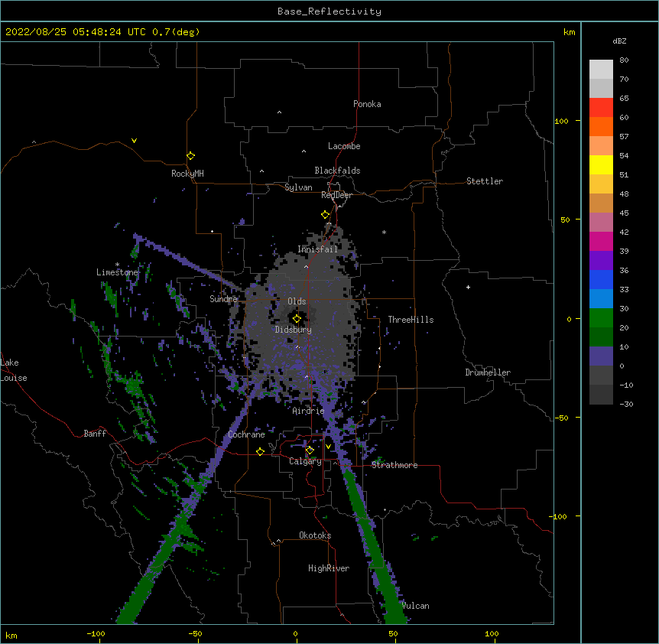Click the Innisfail city label

[x=318, y=249]
